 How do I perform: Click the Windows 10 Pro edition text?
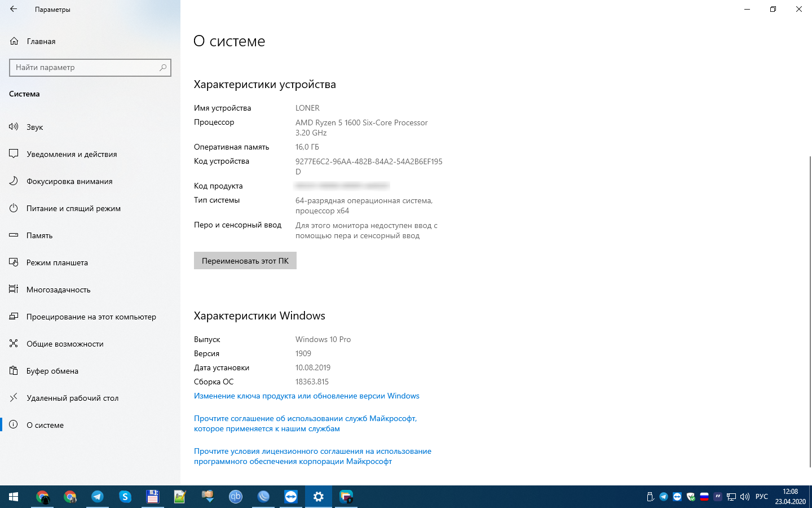(323, 339)
